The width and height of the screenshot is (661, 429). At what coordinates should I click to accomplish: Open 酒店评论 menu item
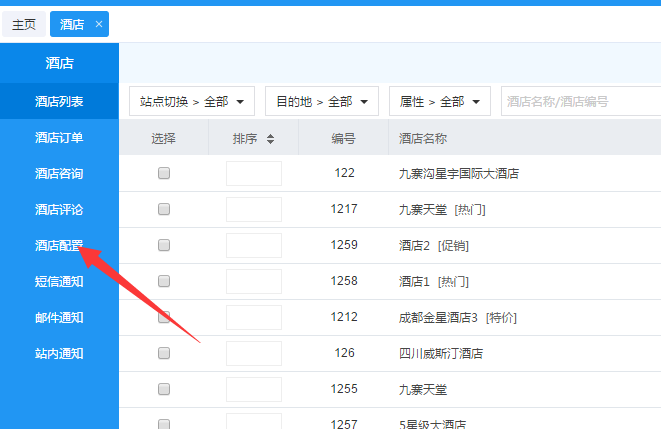(x=59, y=209)
